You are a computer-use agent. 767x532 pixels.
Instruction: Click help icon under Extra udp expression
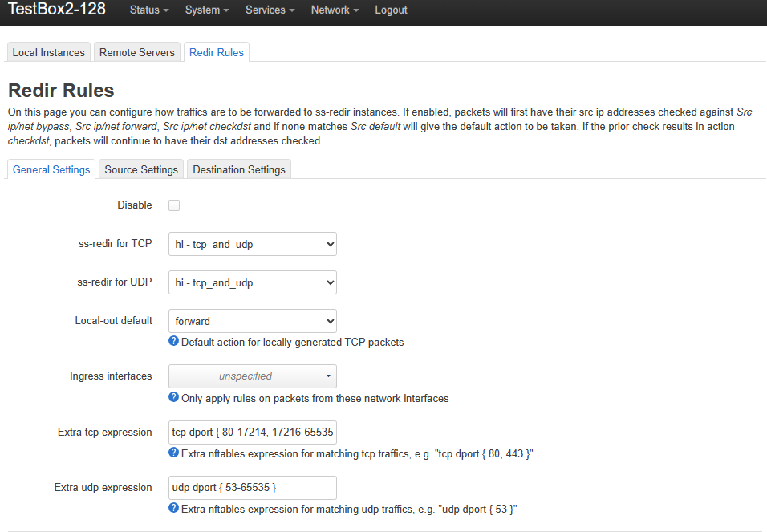tap(173, 509)
